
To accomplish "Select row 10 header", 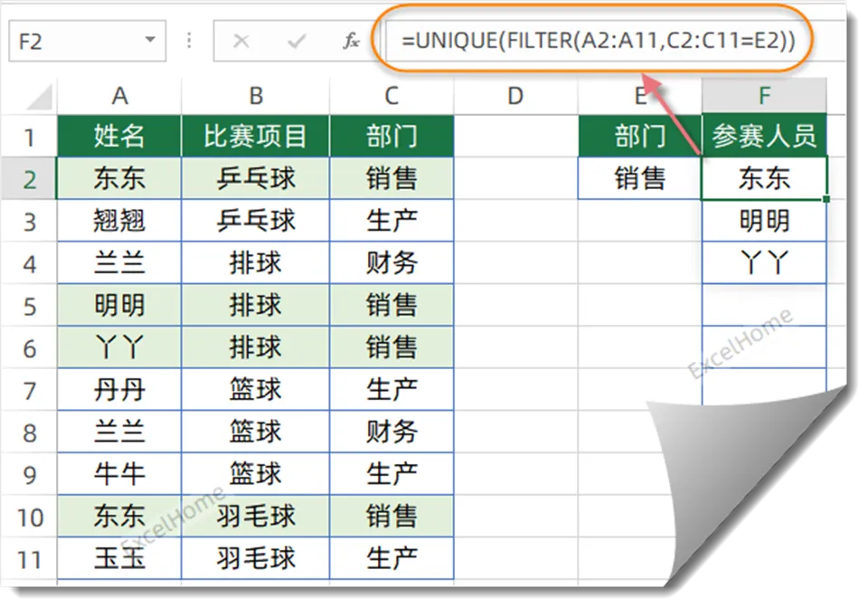I will coord(29,518).
